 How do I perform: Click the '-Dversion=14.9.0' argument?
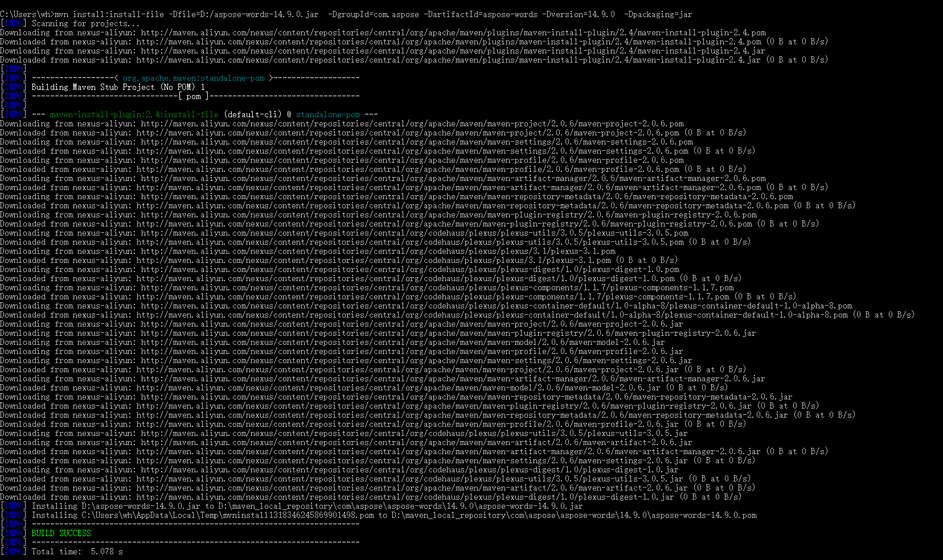click(x=579, y=14)
